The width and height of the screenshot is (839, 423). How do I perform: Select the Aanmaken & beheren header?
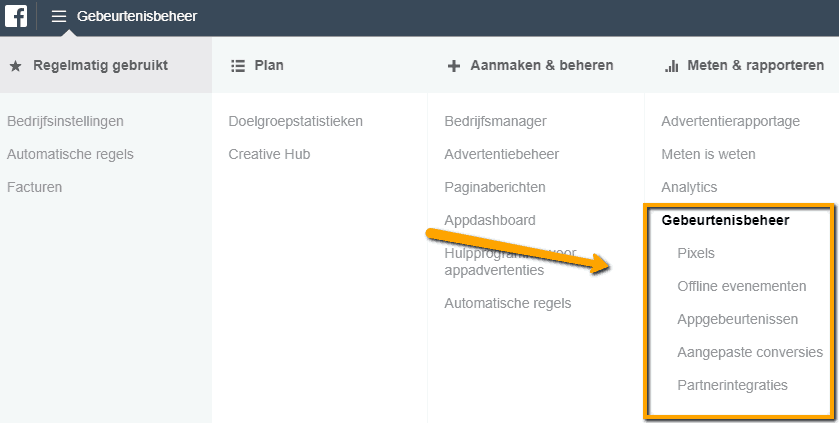coord(541,65)
